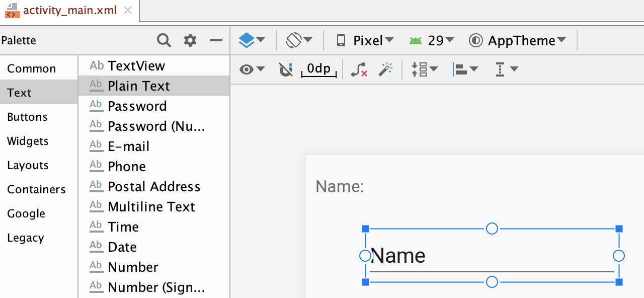
Task: Open the Align options dropdown
Action: [x=465, y=69]
